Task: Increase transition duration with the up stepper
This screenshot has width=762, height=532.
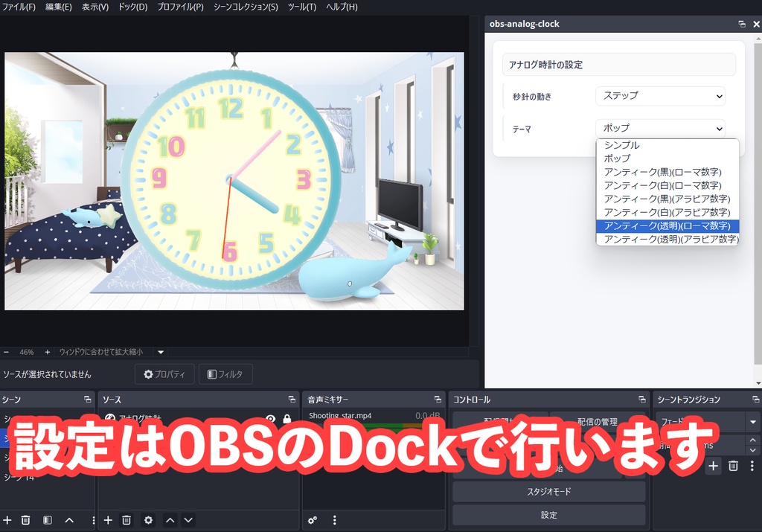Action: (x=752, y=440)
